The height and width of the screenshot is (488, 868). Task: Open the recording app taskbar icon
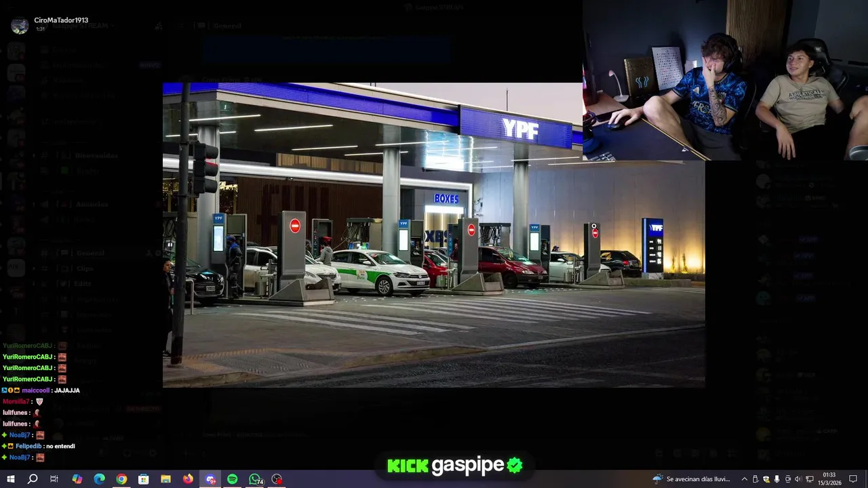pyautogui.click(x=277, y=479)
